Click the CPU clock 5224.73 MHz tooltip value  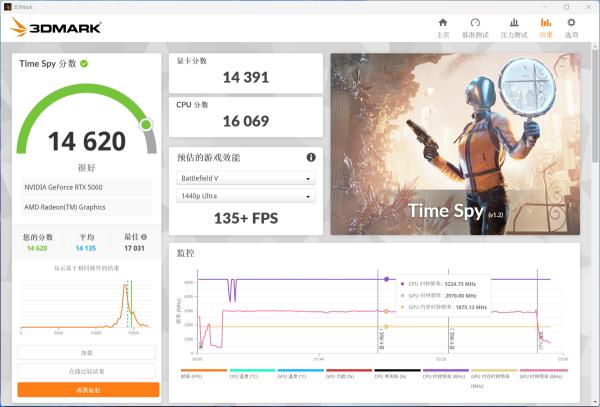click(x=460, y=284)
